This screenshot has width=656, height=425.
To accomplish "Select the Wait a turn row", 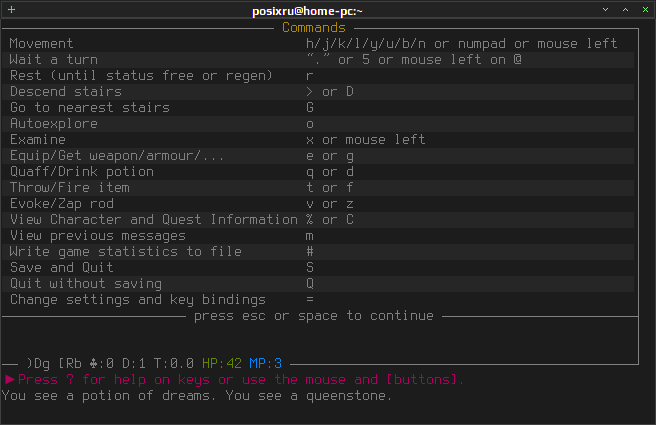I will (318, 59).
